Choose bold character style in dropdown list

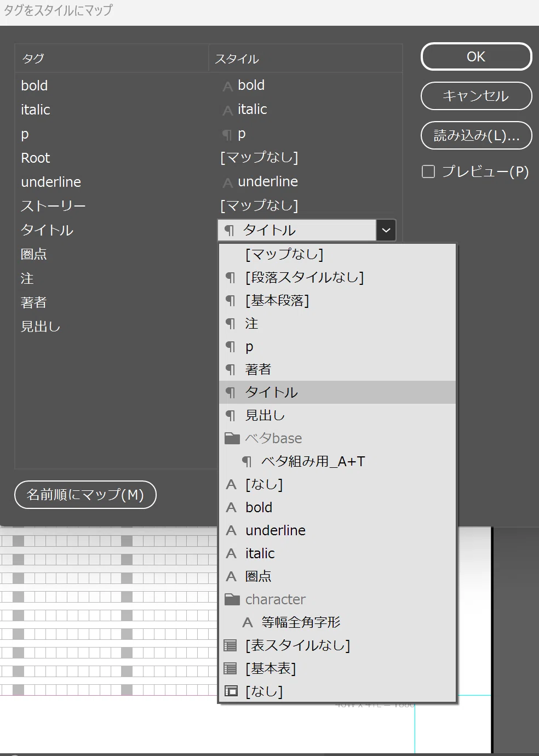click(337, 507)
